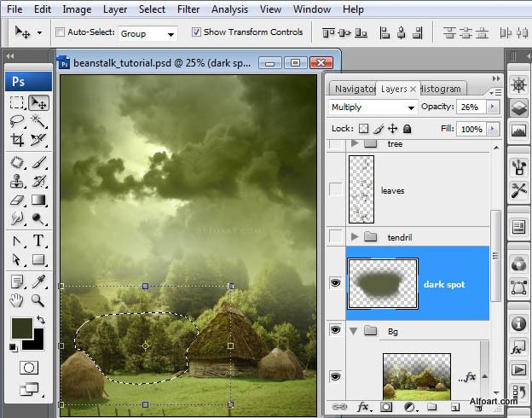The height and width of the screenshot is (418, 532).
Task: Uncheck Show Transform Controls
Action: point(196,32)
